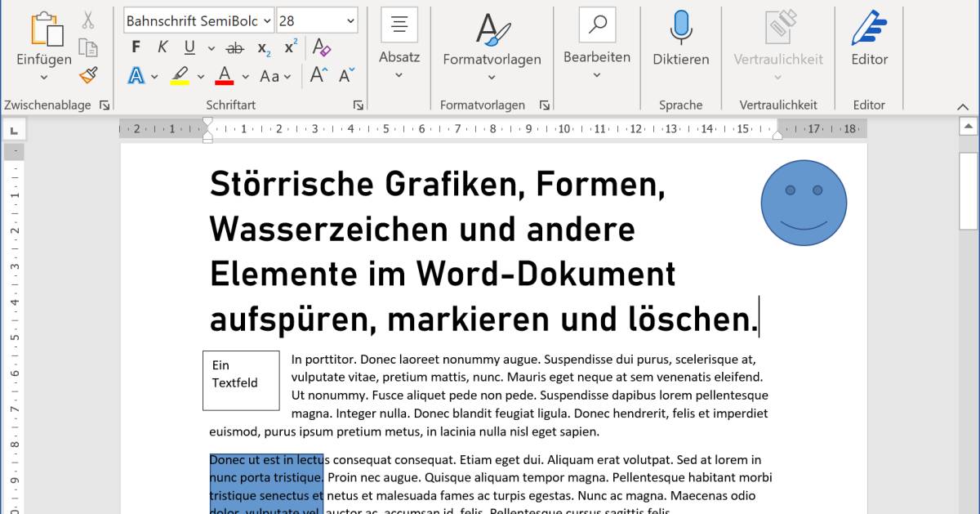The image size is (980, 514).
Task: Click the heading line 'Elemente im Word-Dokument'
Action: tap(443, 274)
